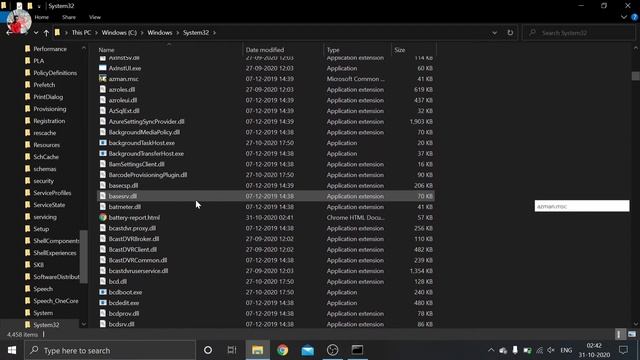This screenshot has width=640, height=360.
Task: Switch to large thumbnails view icon
Action: (632, 335)
